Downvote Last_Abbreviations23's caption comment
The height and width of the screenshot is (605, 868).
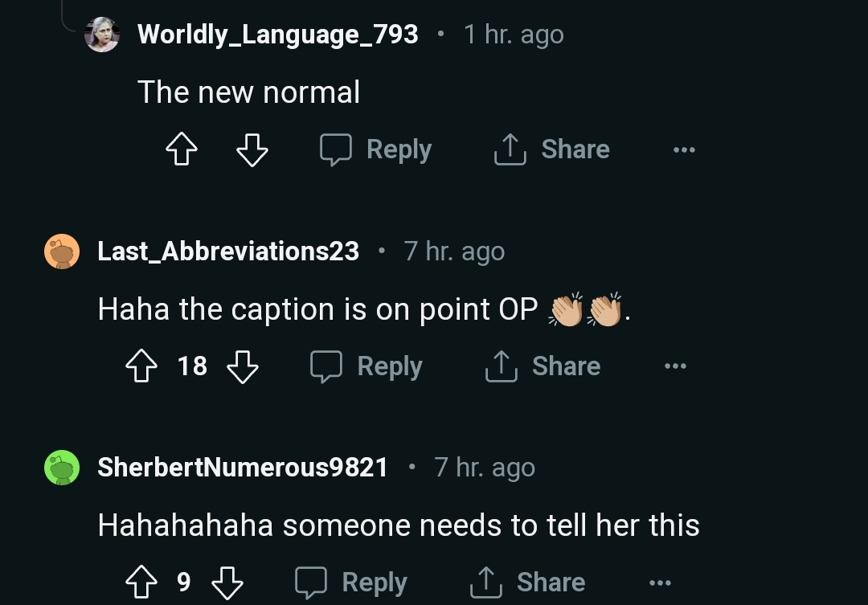[x=243, y=366]
